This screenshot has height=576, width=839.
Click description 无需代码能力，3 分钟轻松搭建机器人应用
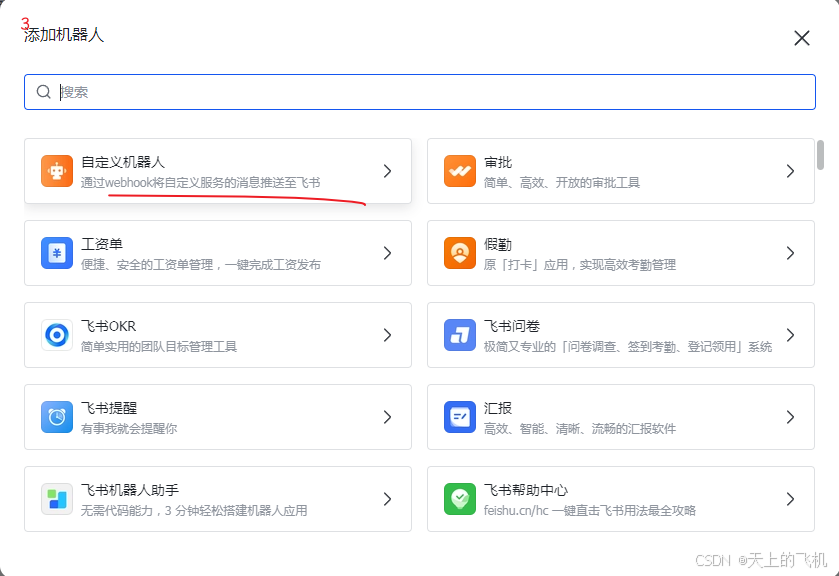(194, 510)
